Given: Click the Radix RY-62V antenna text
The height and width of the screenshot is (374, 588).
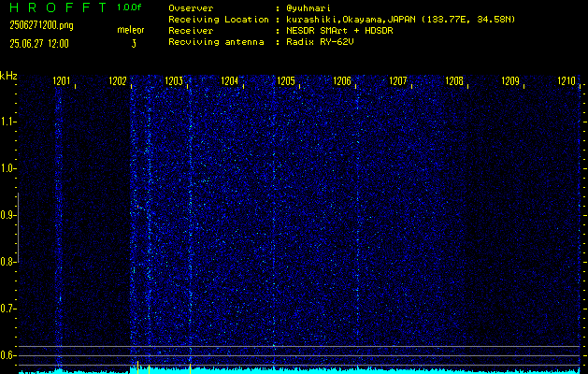Looking at the screenshot, I should coord(320,42).
